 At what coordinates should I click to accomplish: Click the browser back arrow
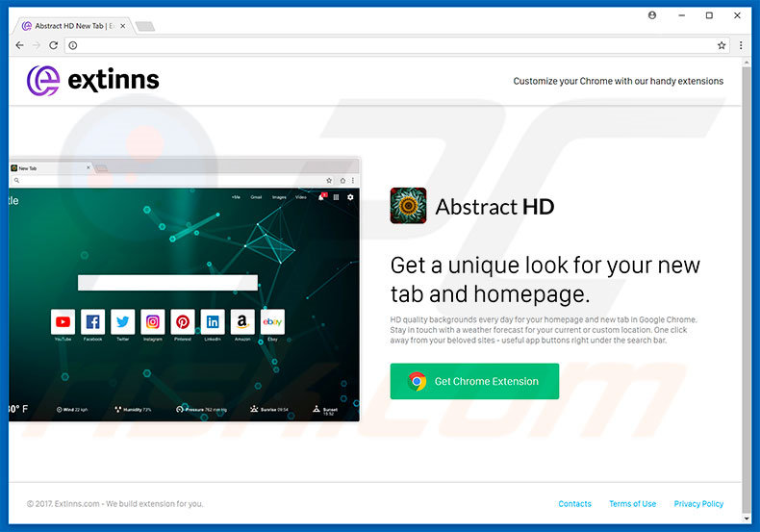(19, 45)
